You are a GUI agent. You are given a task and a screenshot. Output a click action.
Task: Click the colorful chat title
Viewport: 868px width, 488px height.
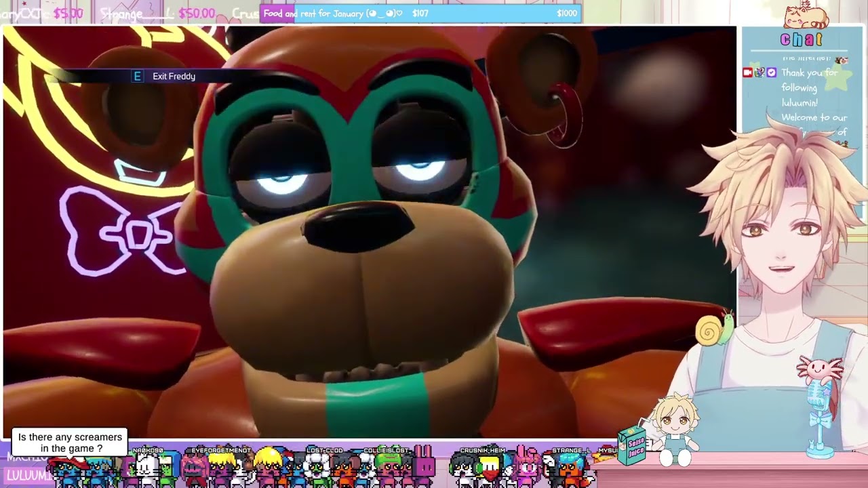(x=802, y=40)
